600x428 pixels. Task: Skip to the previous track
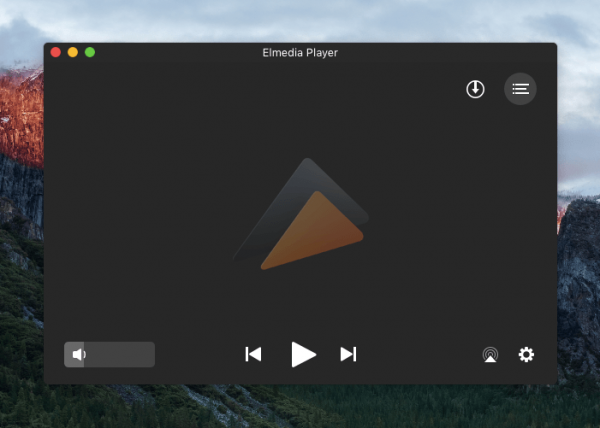pyautogui.click(x=253, y=354)
